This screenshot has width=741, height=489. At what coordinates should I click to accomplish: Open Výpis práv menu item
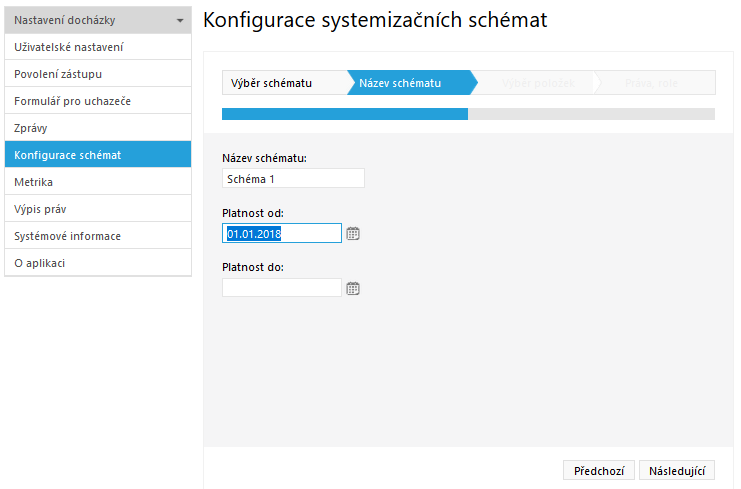click(98, 209)
